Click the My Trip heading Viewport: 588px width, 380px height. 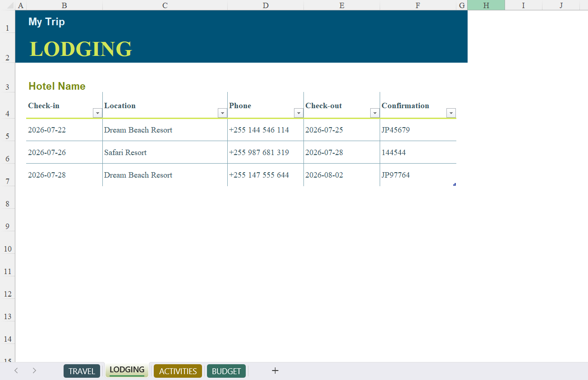(x=46, y=22)
